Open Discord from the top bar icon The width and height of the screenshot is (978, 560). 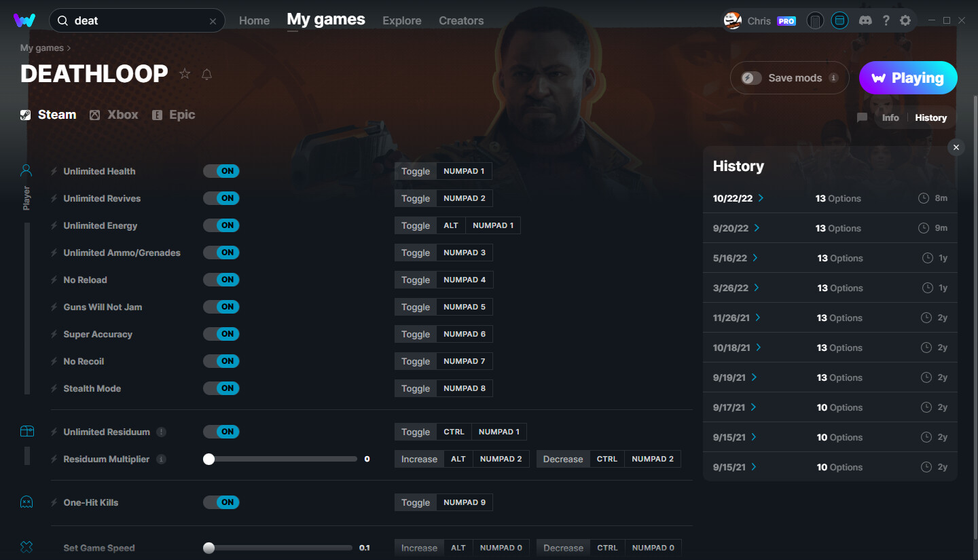pyautogui.click(x=865, y=20)
